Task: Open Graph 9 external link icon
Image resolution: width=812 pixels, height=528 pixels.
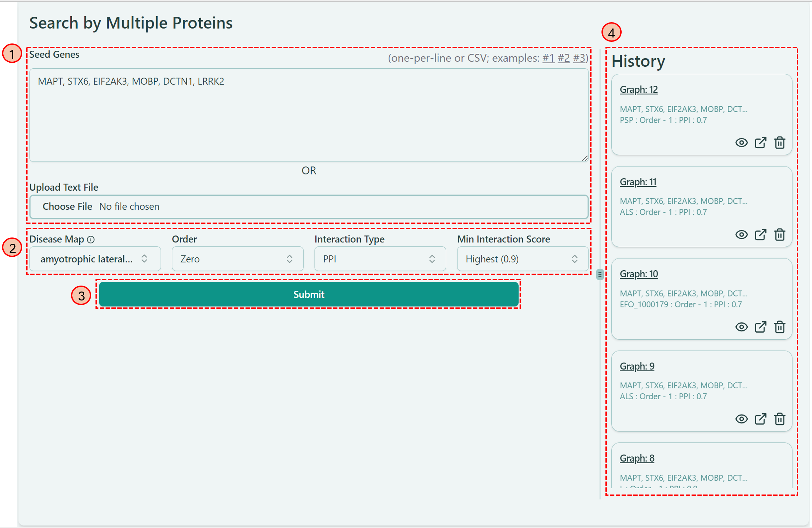Action: (760, 419)
